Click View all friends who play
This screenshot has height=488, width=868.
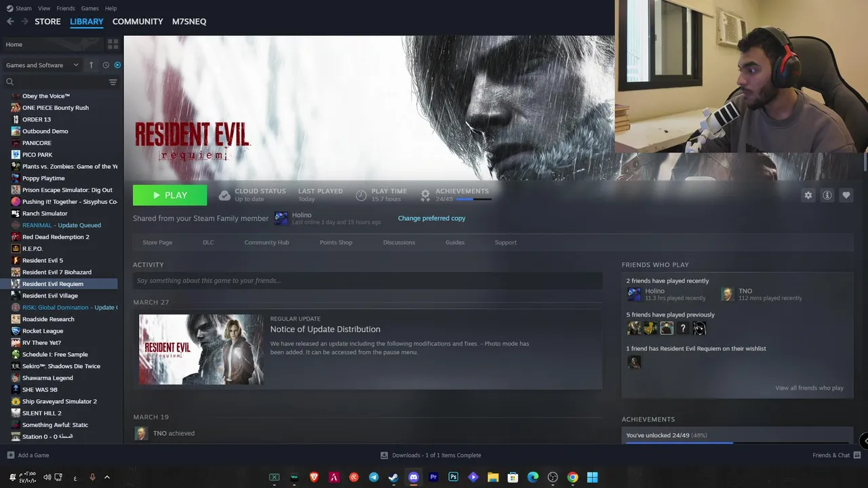pos(809,388)
